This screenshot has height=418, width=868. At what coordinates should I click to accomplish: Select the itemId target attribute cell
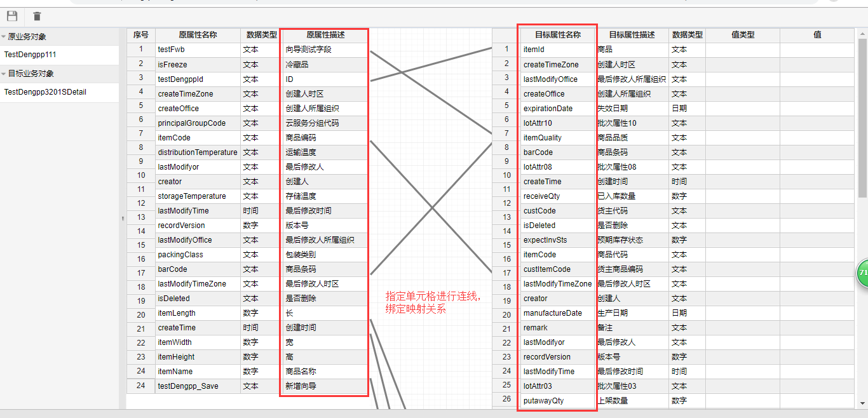tap(557, 50)
